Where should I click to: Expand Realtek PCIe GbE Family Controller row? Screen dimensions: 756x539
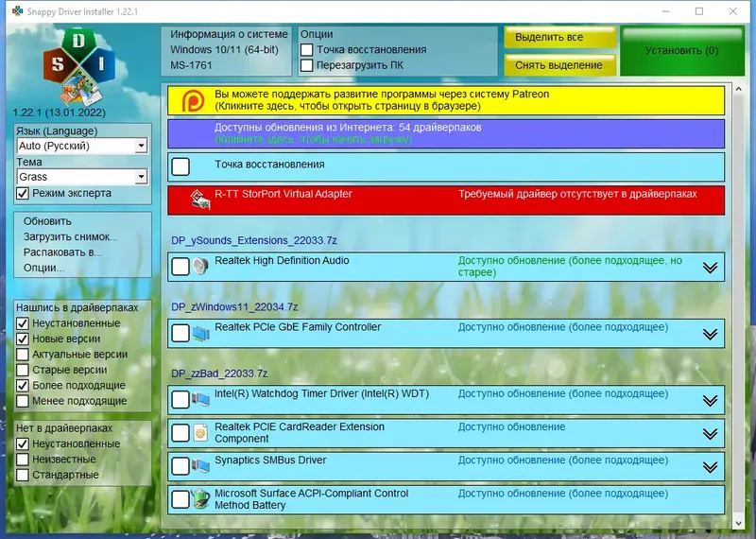click(x=710, y=334)
